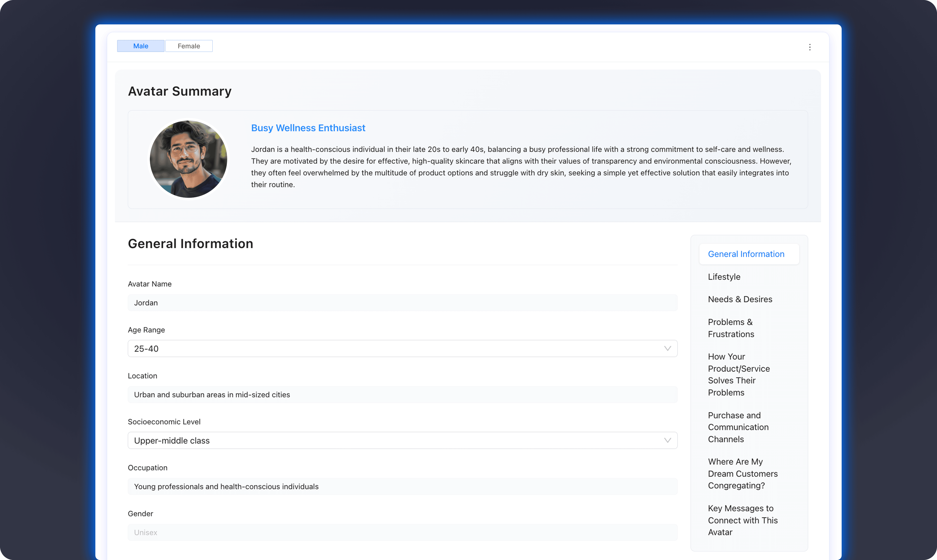This screenshot has width=937, height=560.
Task: Go to How Your Product/Service Solves section
Action: [x=738, y=374]
